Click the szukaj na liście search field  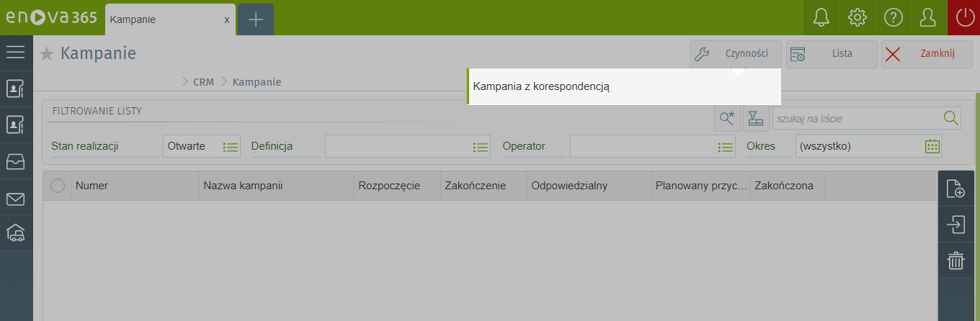pyautogui.click(x=857, y=118)
